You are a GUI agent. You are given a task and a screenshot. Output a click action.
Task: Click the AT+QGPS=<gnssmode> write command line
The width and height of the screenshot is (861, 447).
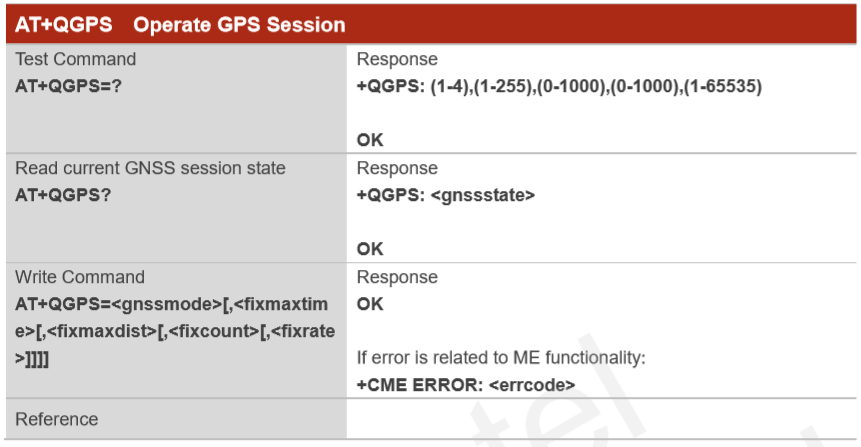coord(171,304)
